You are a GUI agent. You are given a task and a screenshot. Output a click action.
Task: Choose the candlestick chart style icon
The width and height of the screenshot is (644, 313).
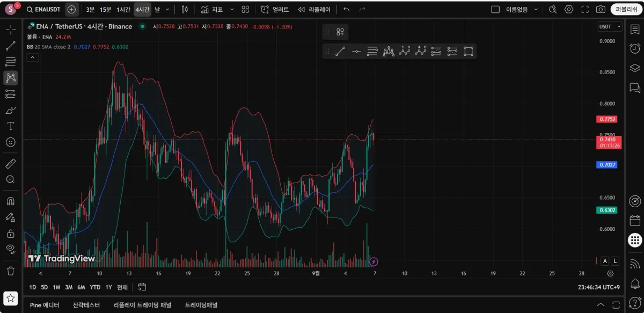click(185, 10)
